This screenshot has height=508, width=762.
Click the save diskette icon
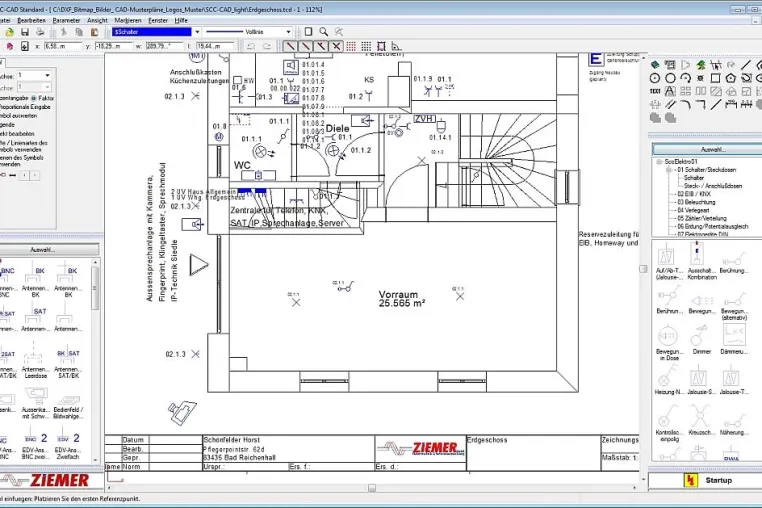click(25, 32)
